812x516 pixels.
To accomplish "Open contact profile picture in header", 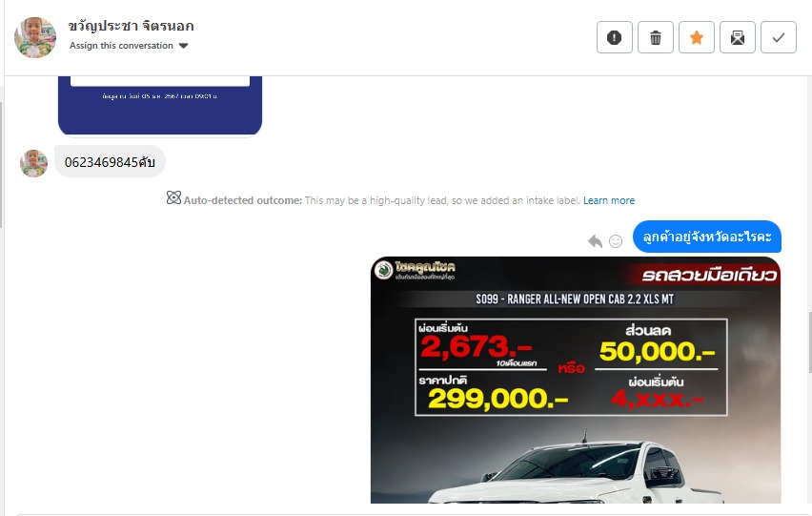I will [x=34, y=37].
